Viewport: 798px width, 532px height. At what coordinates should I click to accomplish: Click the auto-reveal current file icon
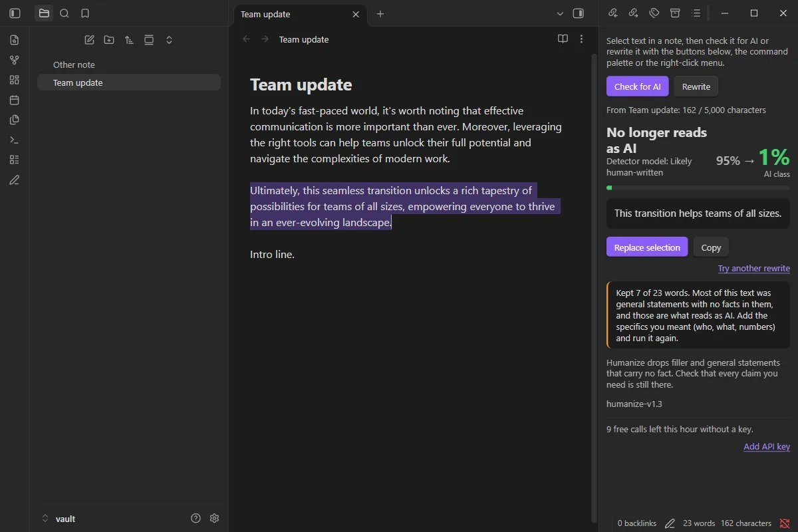(x=149, y=40)
